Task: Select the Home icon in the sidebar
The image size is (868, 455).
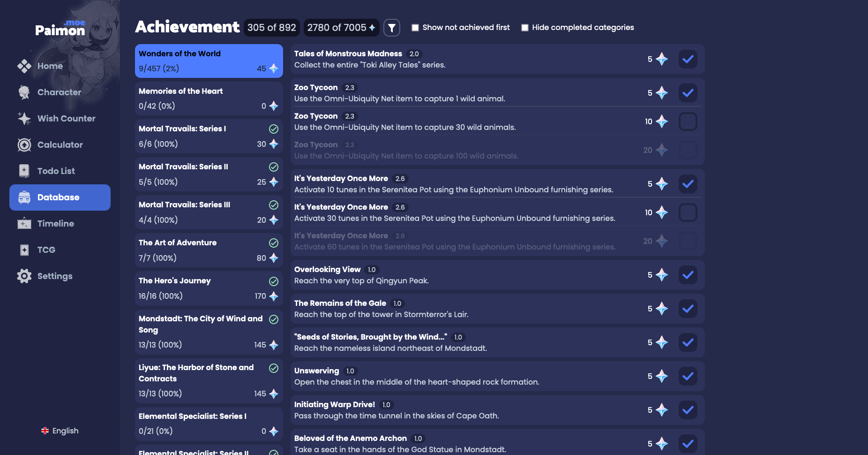Action: click(24, 66)
